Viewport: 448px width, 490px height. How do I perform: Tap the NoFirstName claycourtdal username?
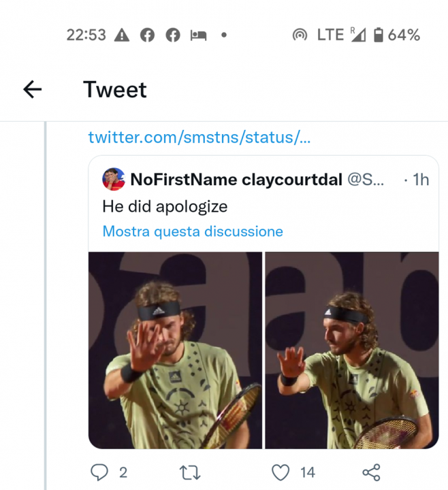(x=236, y=180)
